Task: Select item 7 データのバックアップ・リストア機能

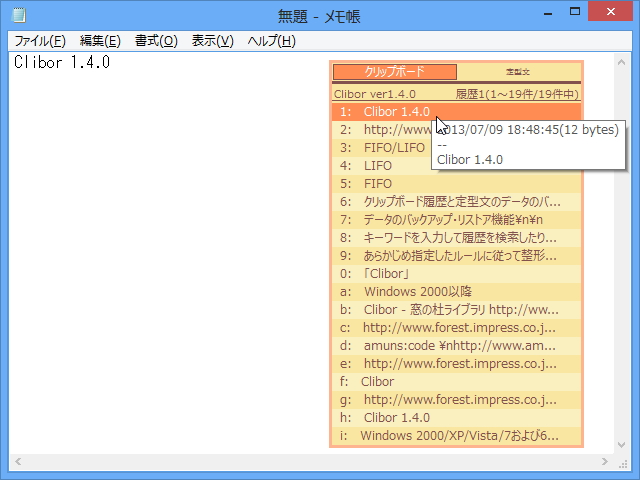Action: pos(456,220)
